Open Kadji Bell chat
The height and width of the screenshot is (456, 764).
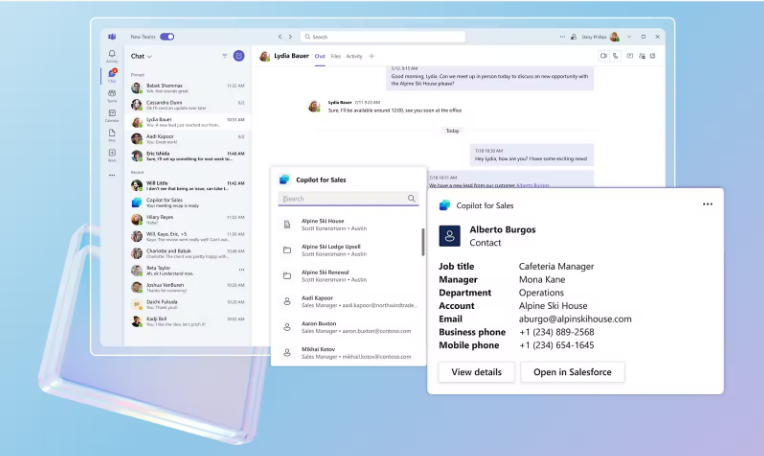tap(188, 322)
